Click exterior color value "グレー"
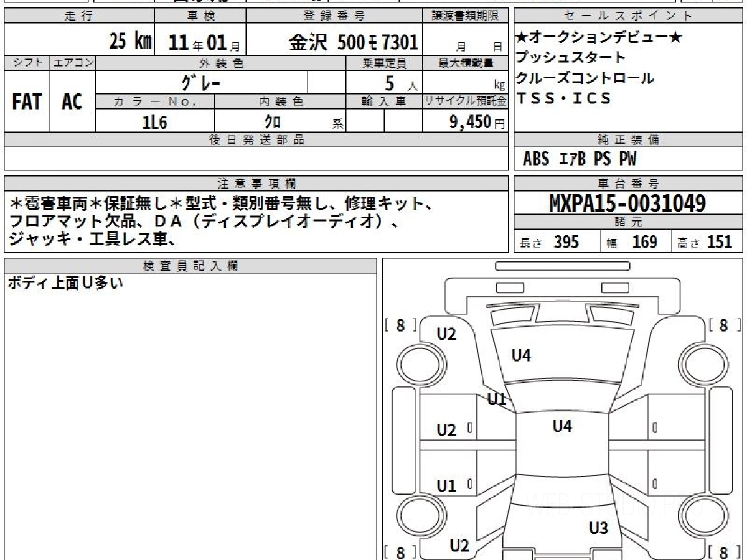Viewport: 747px width, 560px height. (200, 82)
